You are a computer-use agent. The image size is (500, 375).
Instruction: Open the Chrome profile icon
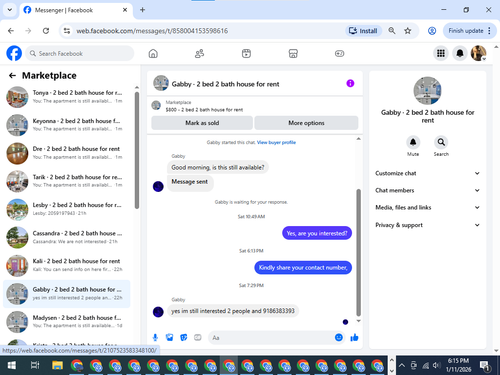click(x=432, y=31)
